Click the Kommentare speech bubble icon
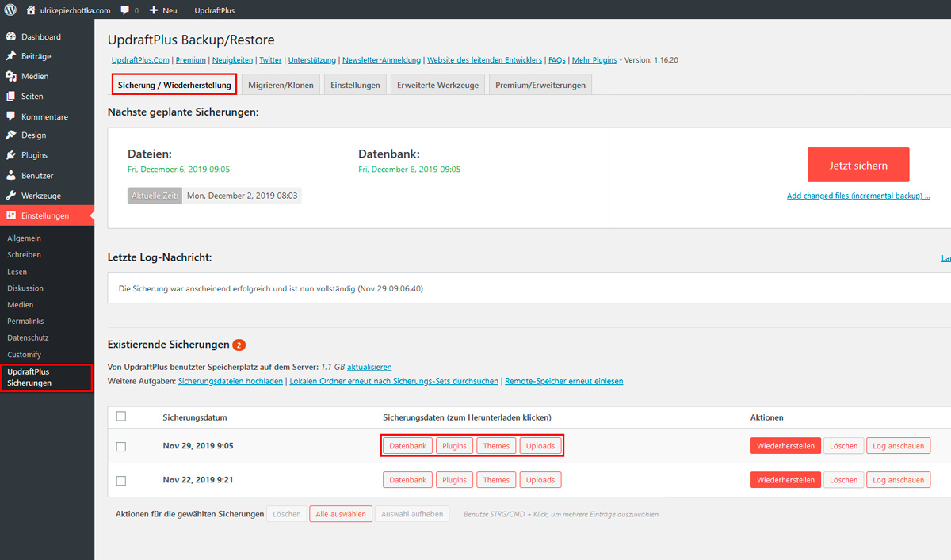This screenshot has width=951, height=560. [x=11, y=116]
